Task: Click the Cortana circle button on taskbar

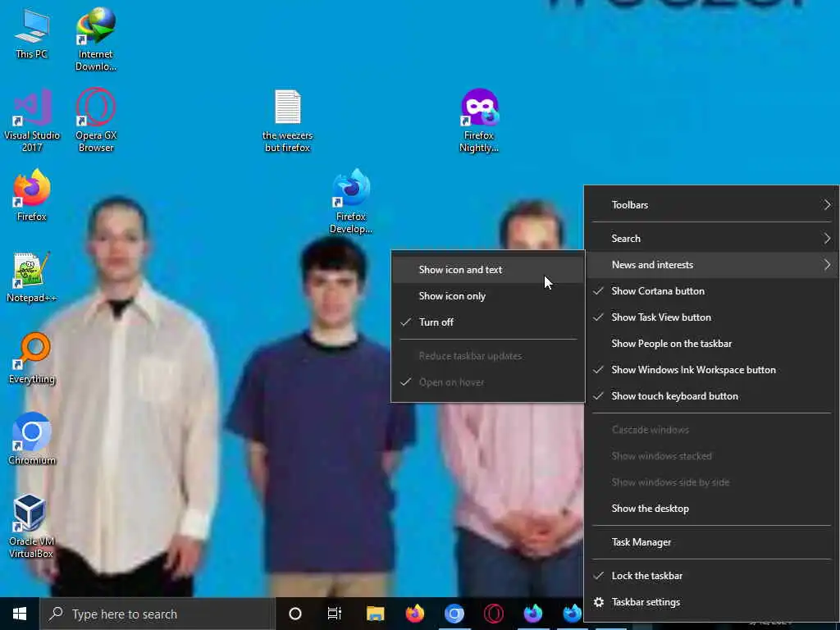Action: click(x=294, y=614)
